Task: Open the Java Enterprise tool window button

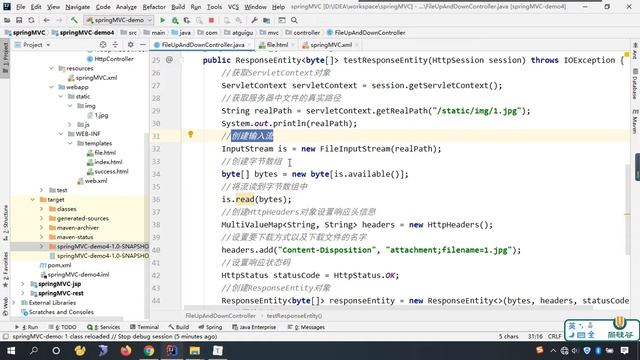Action: click(254, 327)
